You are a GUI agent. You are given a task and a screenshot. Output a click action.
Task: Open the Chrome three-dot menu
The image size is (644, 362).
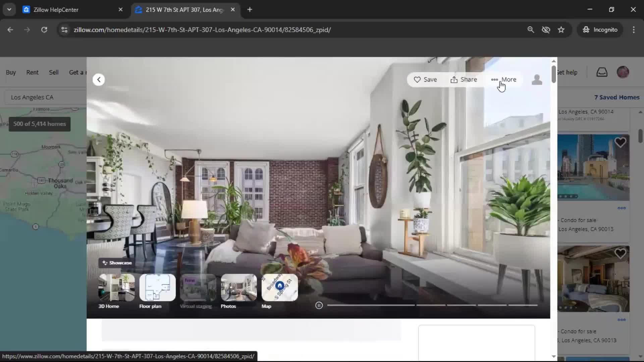click(x=634, y=29)
